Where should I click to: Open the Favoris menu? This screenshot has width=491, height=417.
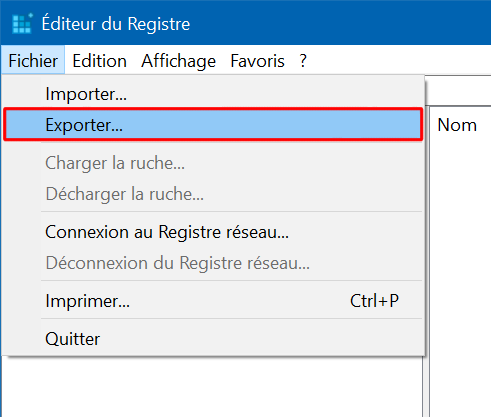coord(257,61)
